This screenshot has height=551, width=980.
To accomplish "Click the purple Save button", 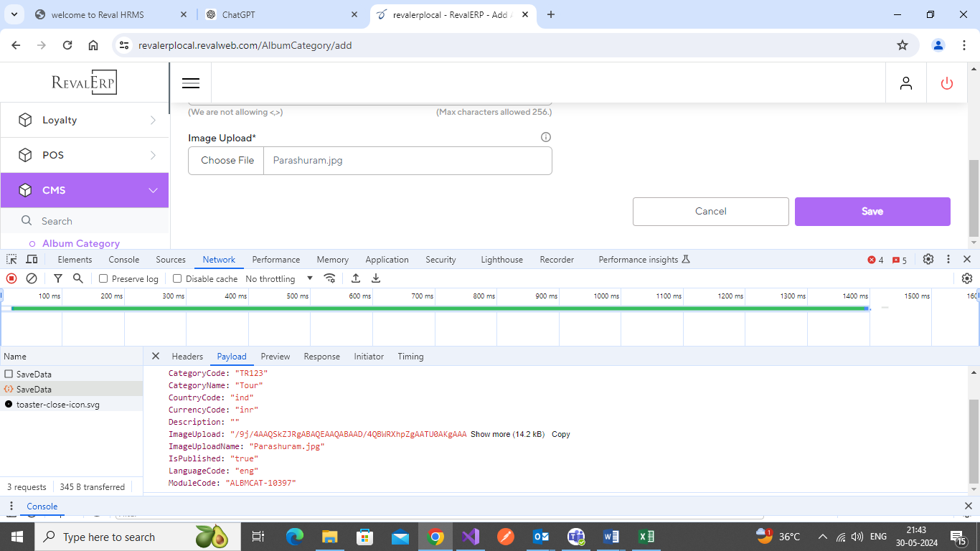I will [x=872, y=212].
